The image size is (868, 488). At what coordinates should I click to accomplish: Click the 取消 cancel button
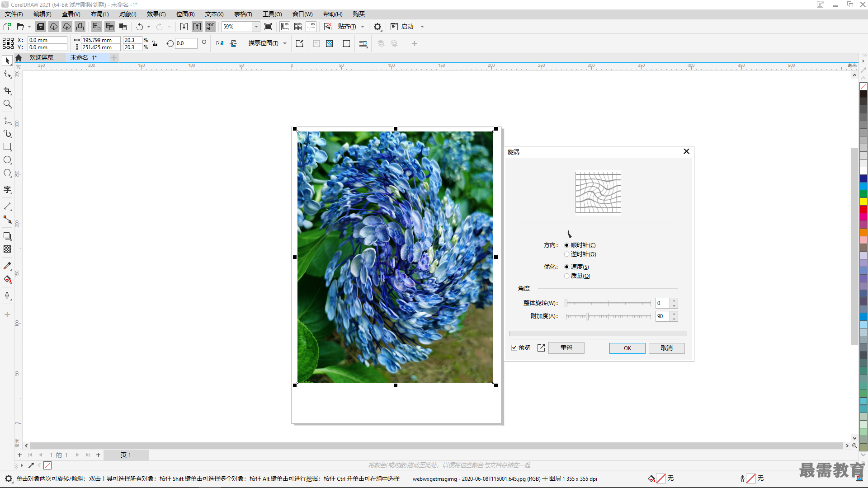pos(666,348)
